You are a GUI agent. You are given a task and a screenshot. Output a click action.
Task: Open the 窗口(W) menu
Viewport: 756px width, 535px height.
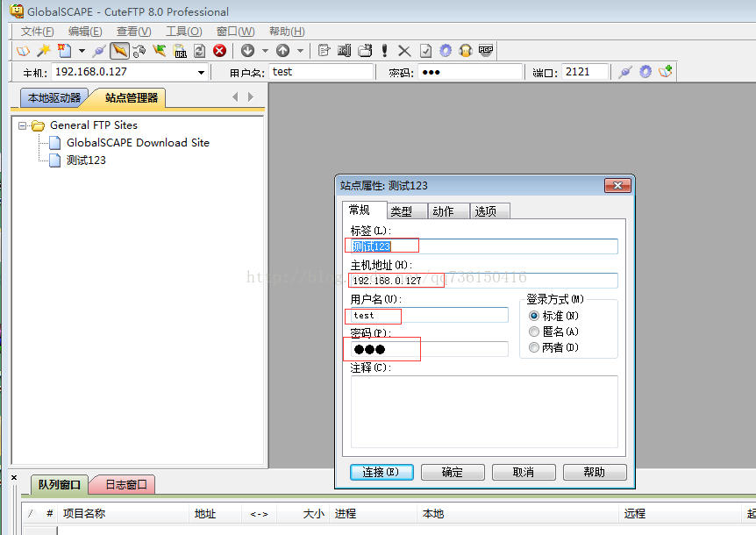tap(235, 32)
